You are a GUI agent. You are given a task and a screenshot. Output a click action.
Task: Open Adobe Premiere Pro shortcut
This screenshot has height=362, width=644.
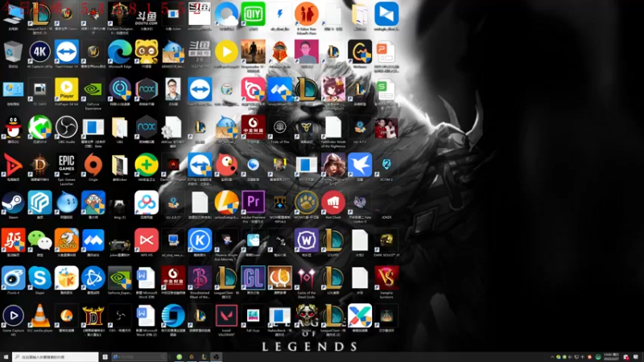253,203
